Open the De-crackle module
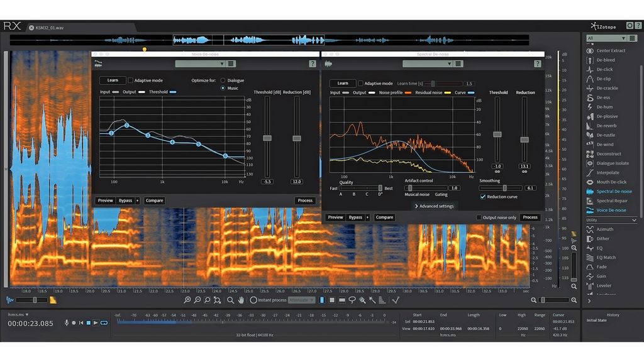 pyautogui.click(x=602, y=88)
